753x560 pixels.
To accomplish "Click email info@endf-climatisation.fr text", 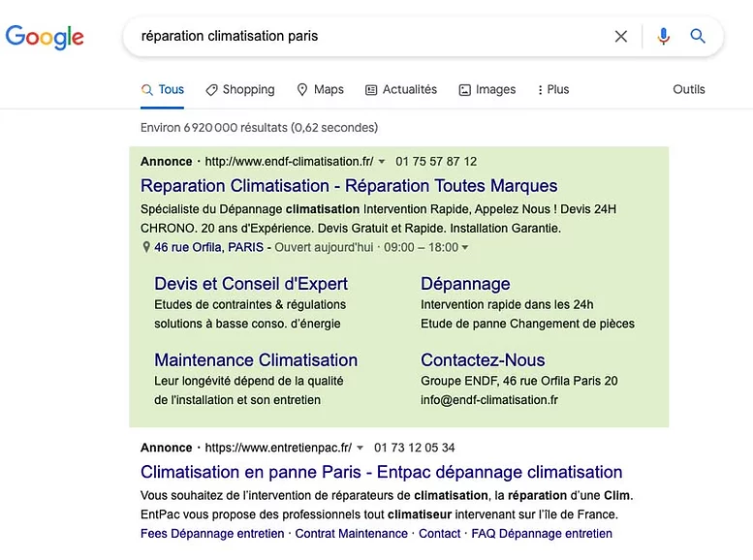I will click(x=489, y=400).
